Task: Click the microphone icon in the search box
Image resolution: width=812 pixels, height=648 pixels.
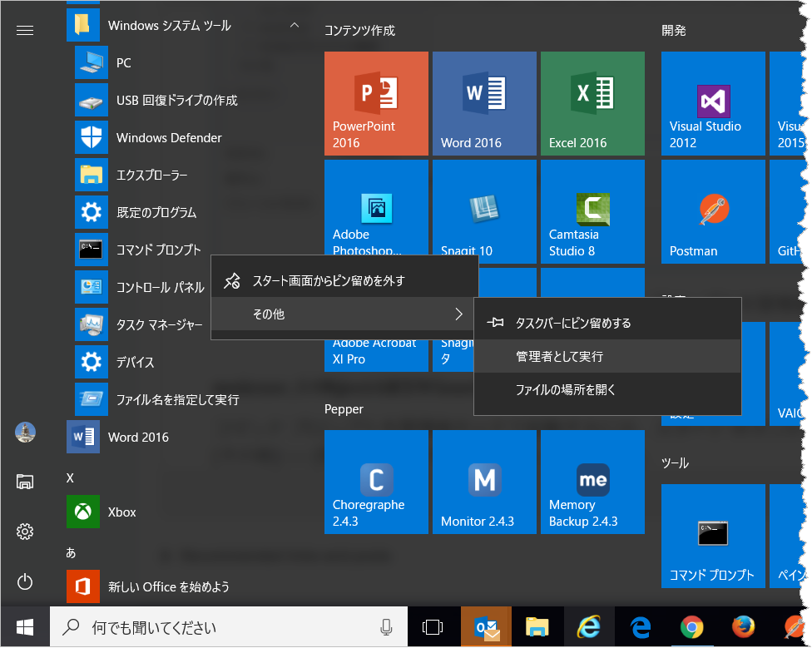Action: pos(386,627)
